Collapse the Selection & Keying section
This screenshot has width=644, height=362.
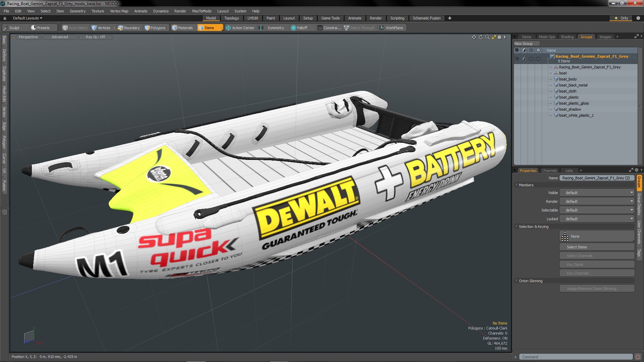coord(517,227)
